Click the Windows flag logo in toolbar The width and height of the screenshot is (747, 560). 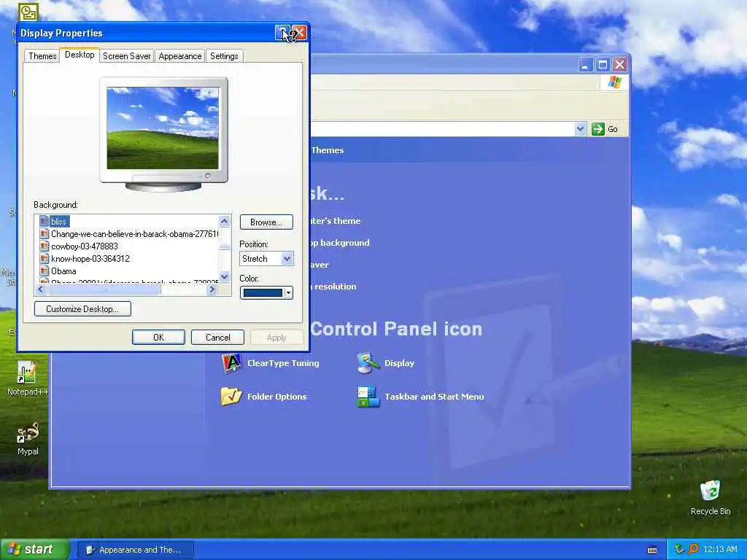614,82
